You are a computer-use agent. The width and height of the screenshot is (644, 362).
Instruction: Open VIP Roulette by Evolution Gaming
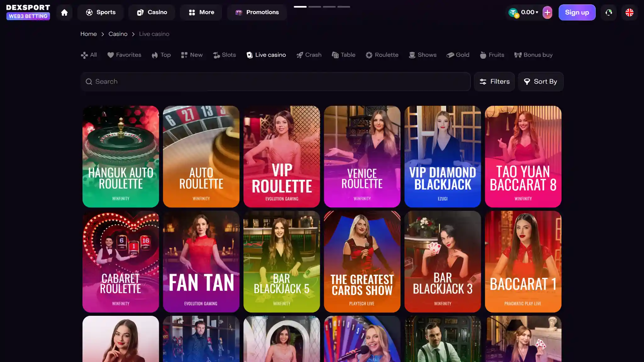click(282, 156)
